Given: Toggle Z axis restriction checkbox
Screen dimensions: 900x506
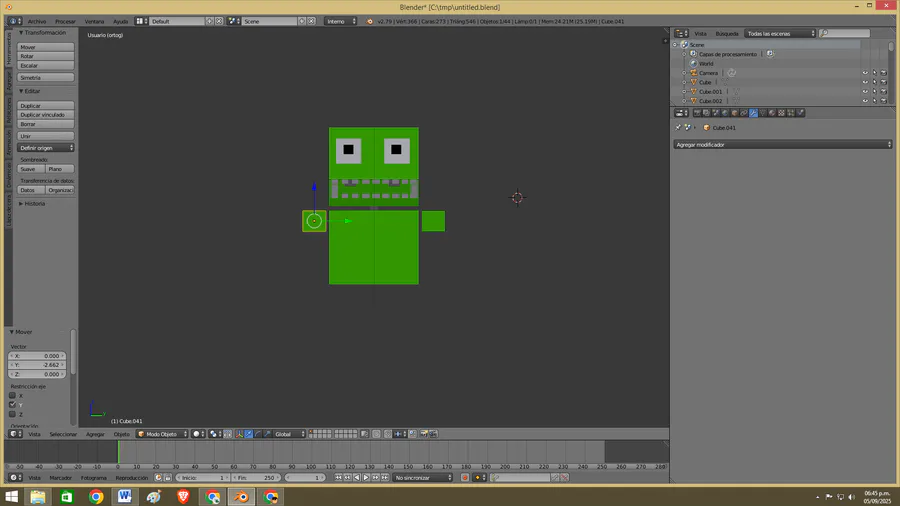Looking at the screenshot, I should click(x=13, y=414).
